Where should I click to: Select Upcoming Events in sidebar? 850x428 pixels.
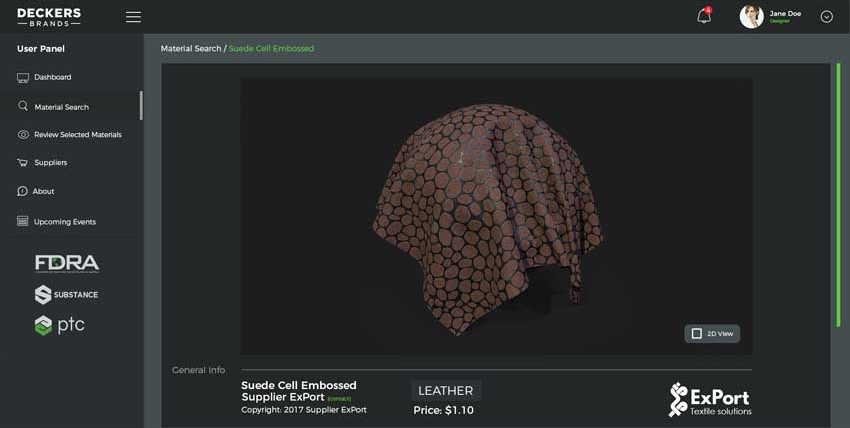point(65,222)
